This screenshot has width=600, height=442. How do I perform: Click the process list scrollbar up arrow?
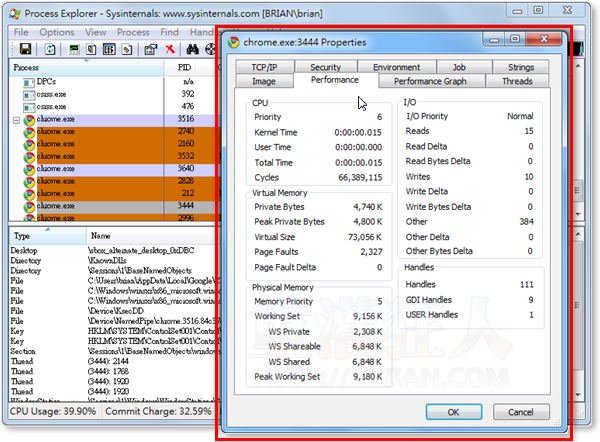tap(579, 67)
